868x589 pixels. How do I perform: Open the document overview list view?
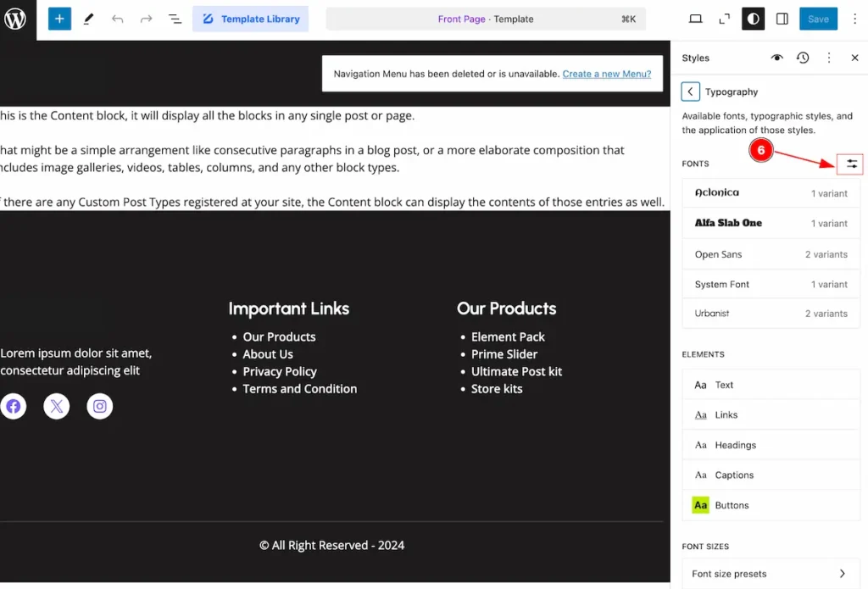[175, 19]
